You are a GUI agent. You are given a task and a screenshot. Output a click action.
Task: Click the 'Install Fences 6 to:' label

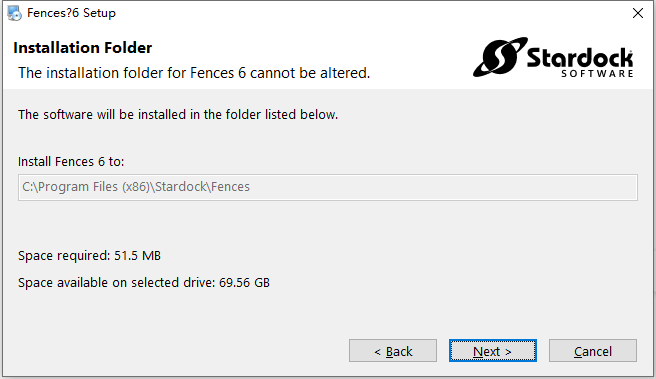[71, 161]
